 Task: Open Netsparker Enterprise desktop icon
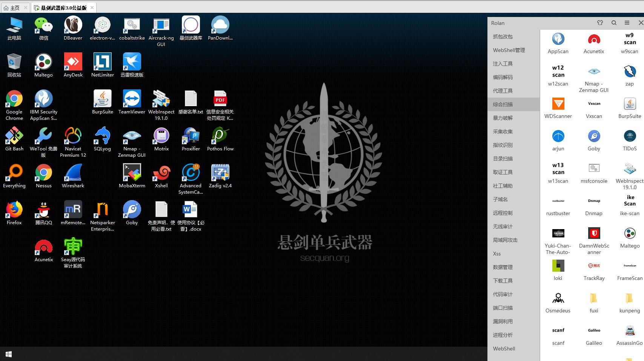(102, 216)
